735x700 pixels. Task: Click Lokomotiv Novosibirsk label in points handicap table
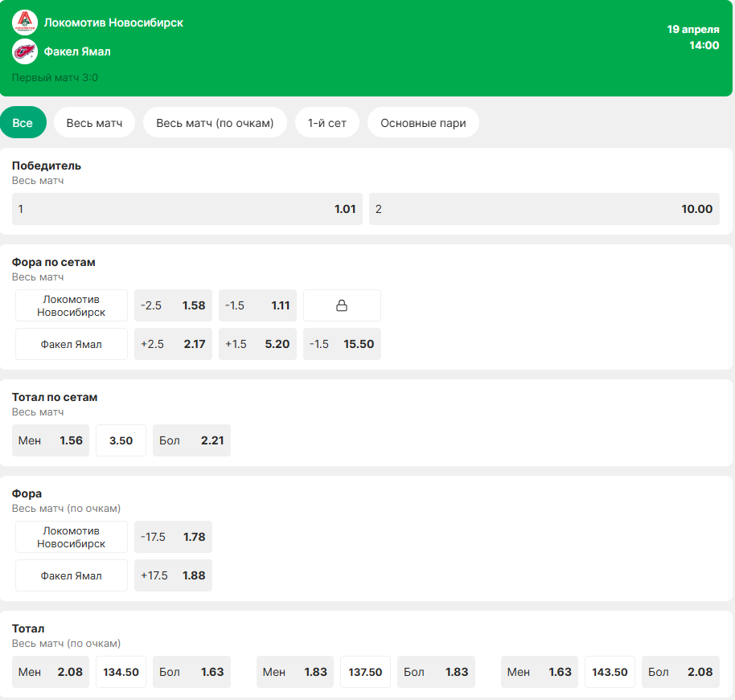click(x=72, y=537)
